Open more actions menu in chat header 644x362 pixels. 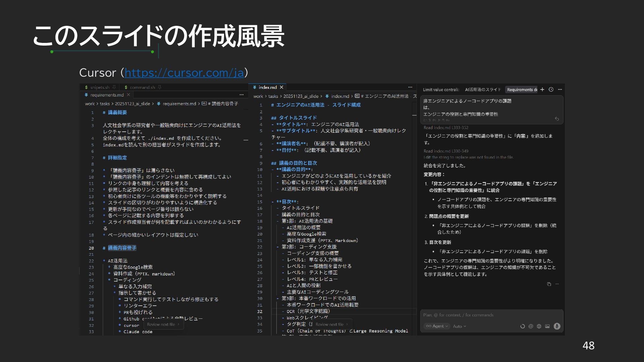click(x=560, y=89)
